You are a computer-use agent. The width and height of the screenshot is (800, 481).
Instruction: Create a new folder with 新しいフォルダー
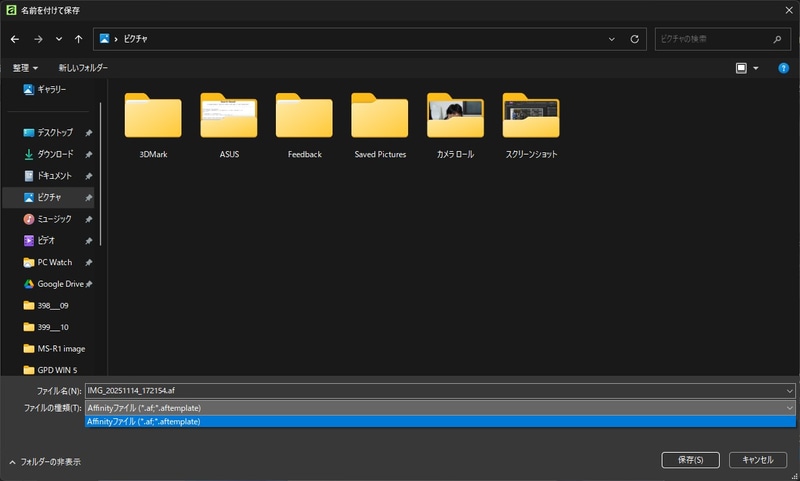click(x=83, y=68)
